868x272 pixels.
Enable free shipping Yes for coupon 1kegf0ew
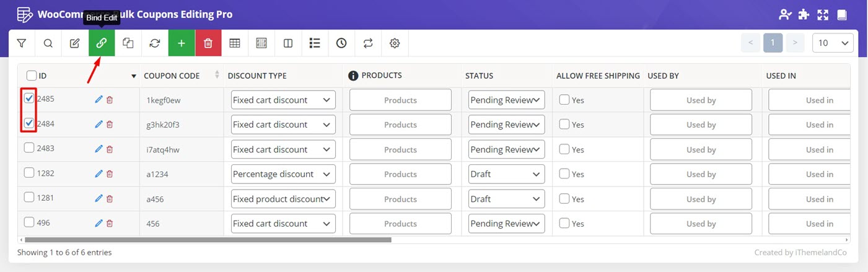click(x=564, y=99)
